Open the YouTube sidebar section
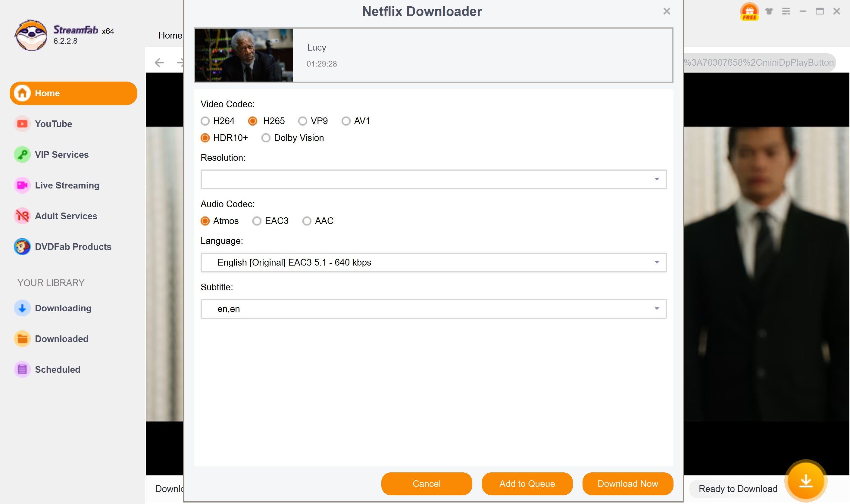 53,124
